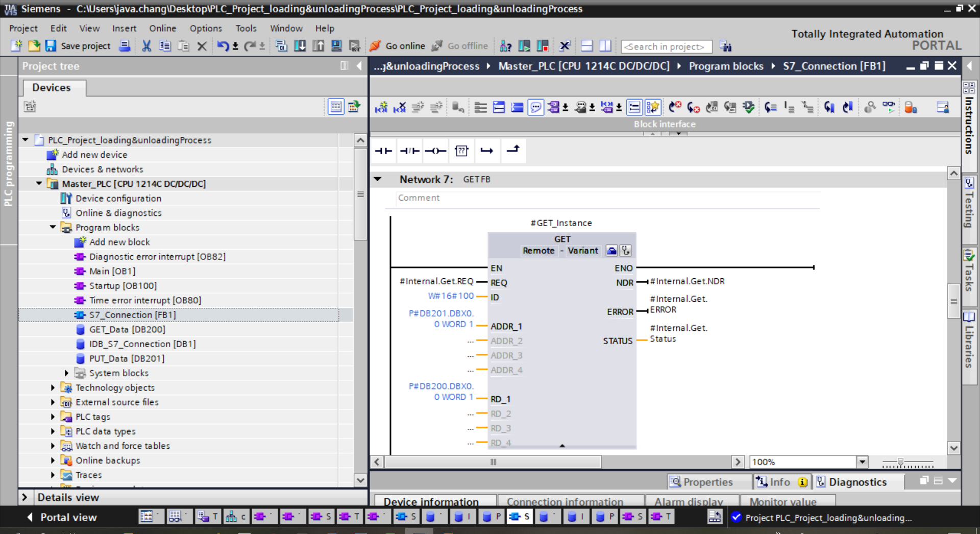Collapse the project tree panel
The height and width of the screenshot is (534, 980).
coord(359,66)
